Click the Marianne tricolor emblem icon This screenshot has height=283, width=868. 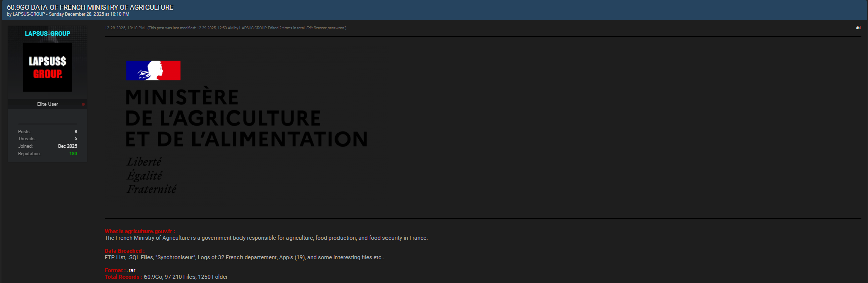click(x=153, y=71)
